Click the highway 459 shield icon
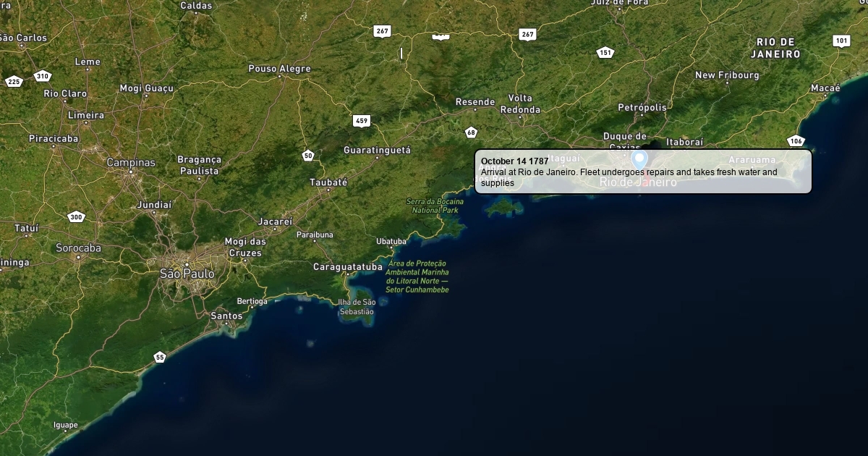Image resolution: width=868 pixels, height=456 pixels. [x=362, y=121]
